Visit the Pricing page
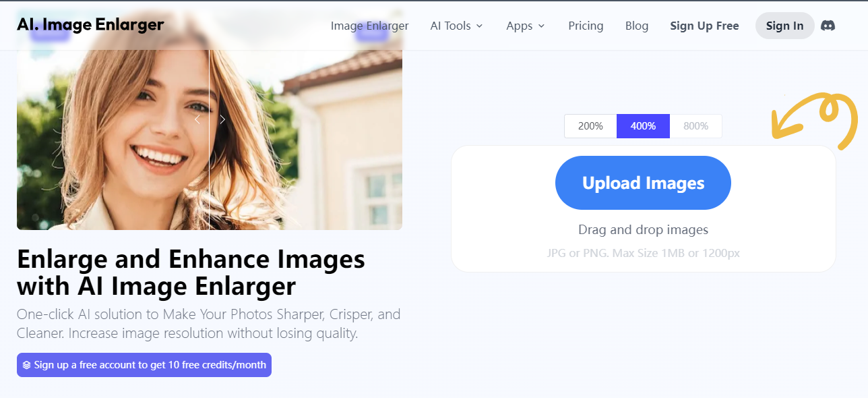This screenshot has width=868, height=398. 586,26
